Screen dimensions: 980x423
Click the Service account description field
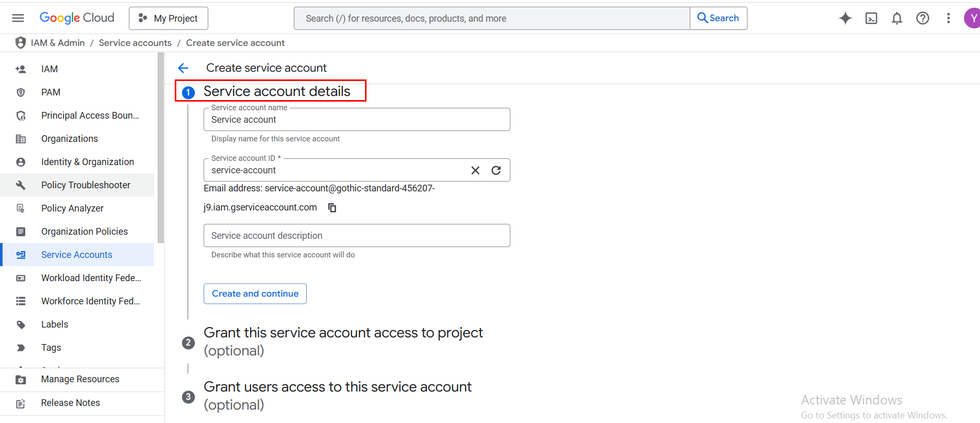pyautogui.click(x=357, y=236)
